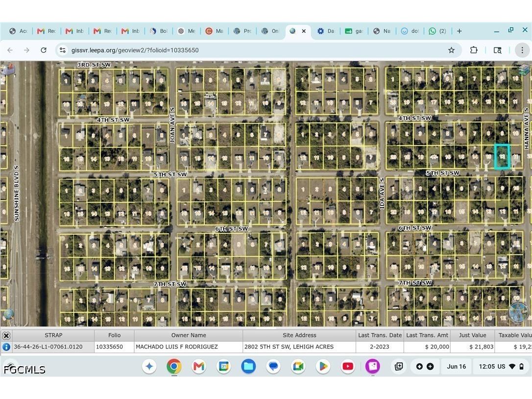Image resolution: width=532 pixels, height=399 pixels.
Task: Select the highlighted cyan parcel lot 12
Action: coord(502,156)
